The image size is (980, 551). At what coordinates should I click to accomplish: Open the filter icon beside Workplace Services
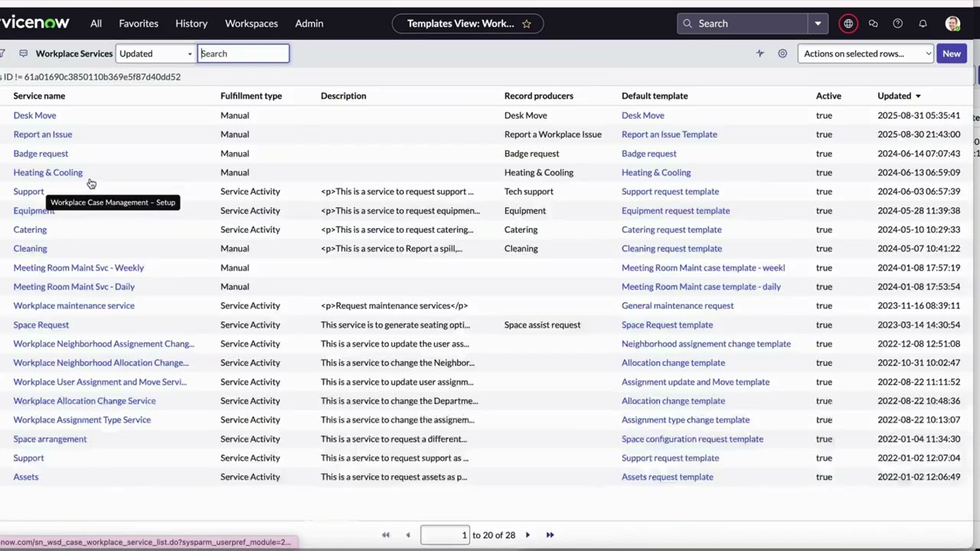[4, 53]
